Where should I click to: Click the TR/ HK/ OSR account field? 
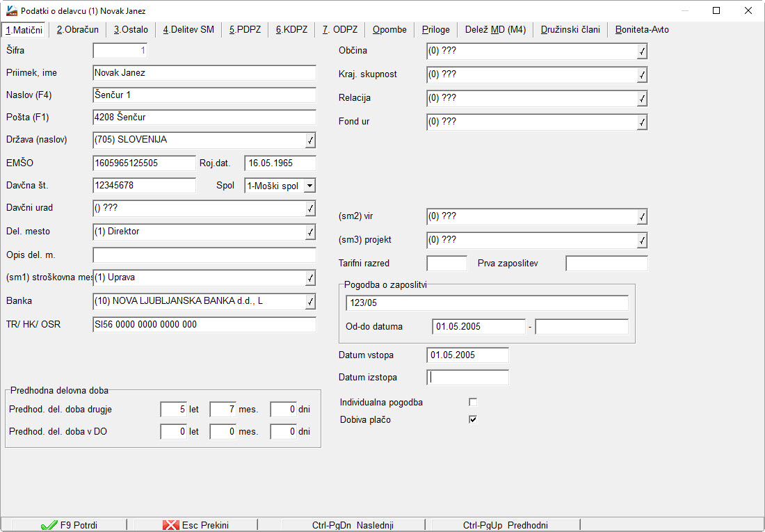click(204, 325)
